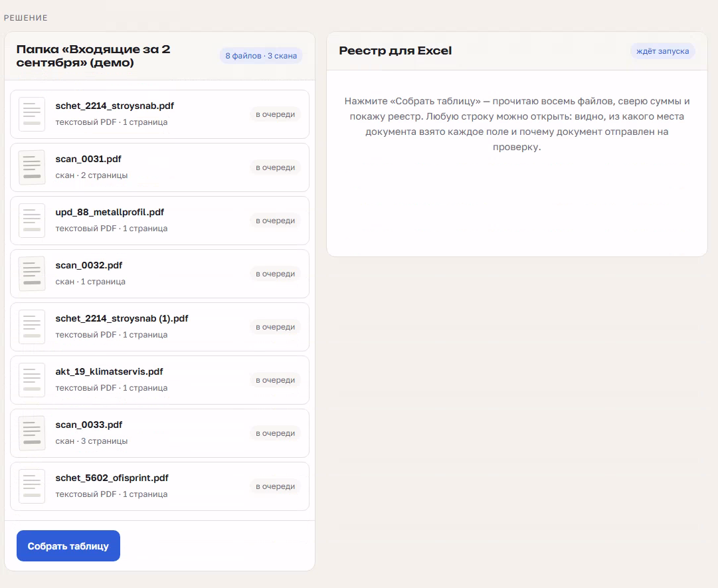Image resolution: width=718 pixels, height=588 pixels.
Task: Click «в очереди» status of scan_0031.pdf
Action: (x=275, y=167)
